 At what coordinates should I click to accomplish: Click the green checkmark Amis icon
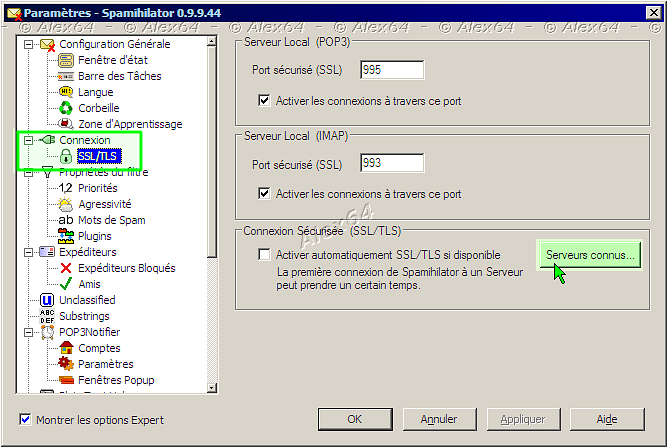click(x=66, y=284)
